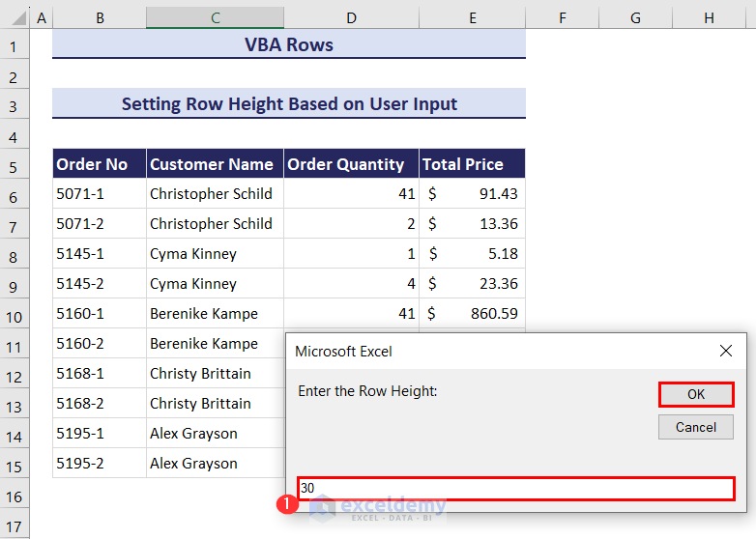Screen dimensions: 756x539
Task: Select column D header
Action: coord(351,18)
